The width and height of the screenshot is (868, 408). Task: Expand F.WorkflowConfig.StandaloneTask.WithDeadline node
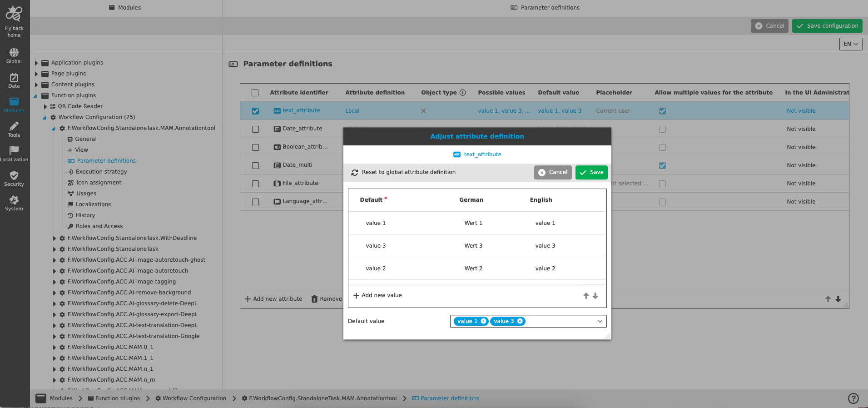click(54, 238)
